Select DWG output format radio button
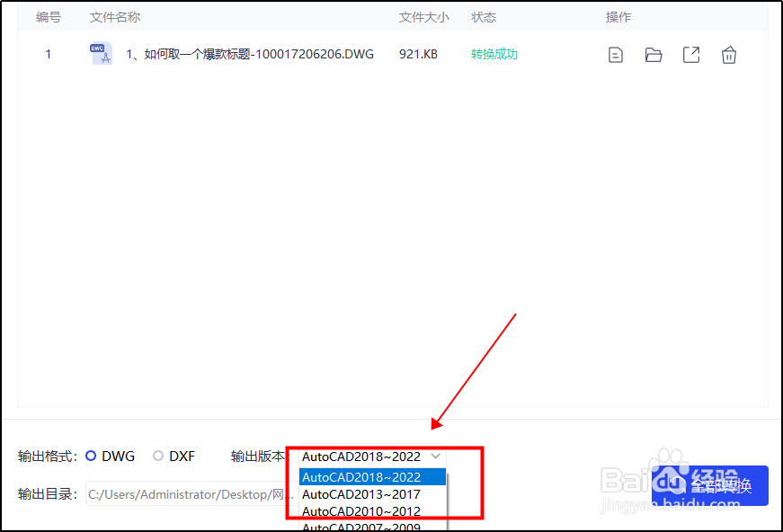The height and width of the screenshot is (532, 783). [x=91, y=456]
